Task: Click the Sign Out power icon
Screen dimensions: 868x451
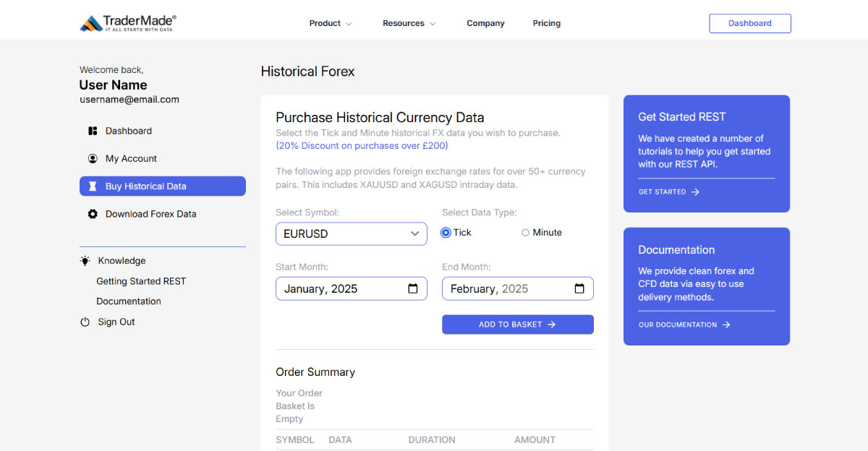Action: click(85, 322)
